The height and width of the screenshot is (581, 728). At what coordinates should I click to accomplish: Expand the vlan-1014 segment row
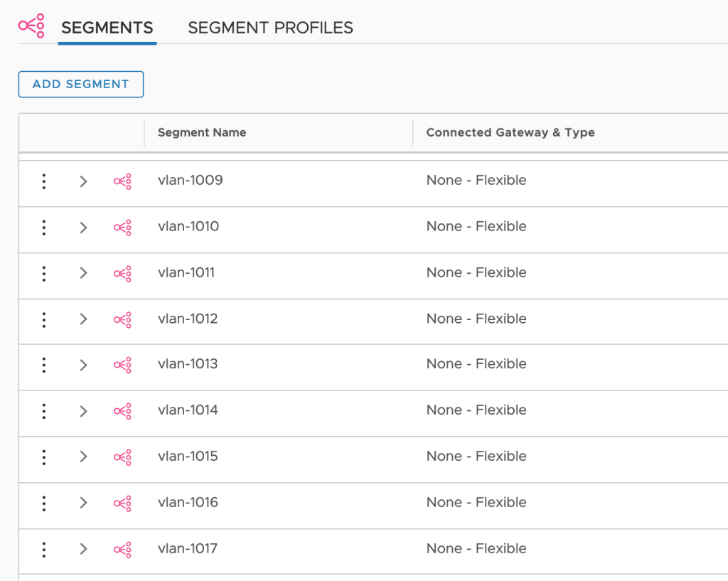click(x=83, y=411)
